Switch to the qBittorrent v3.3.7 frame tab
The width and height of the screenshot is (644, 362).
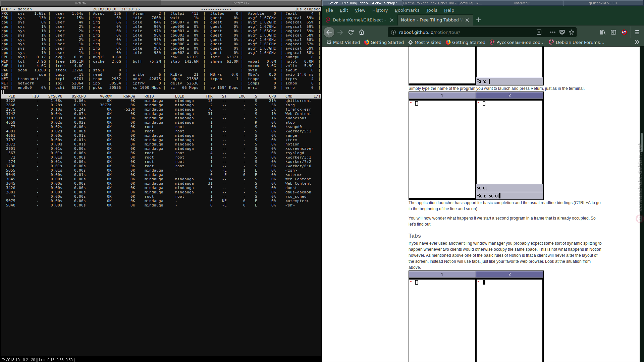[603, 3]
